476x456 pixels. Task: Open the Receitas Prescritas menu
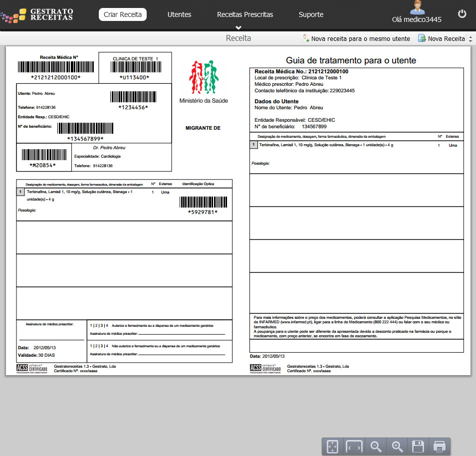[x=245, y=14]
